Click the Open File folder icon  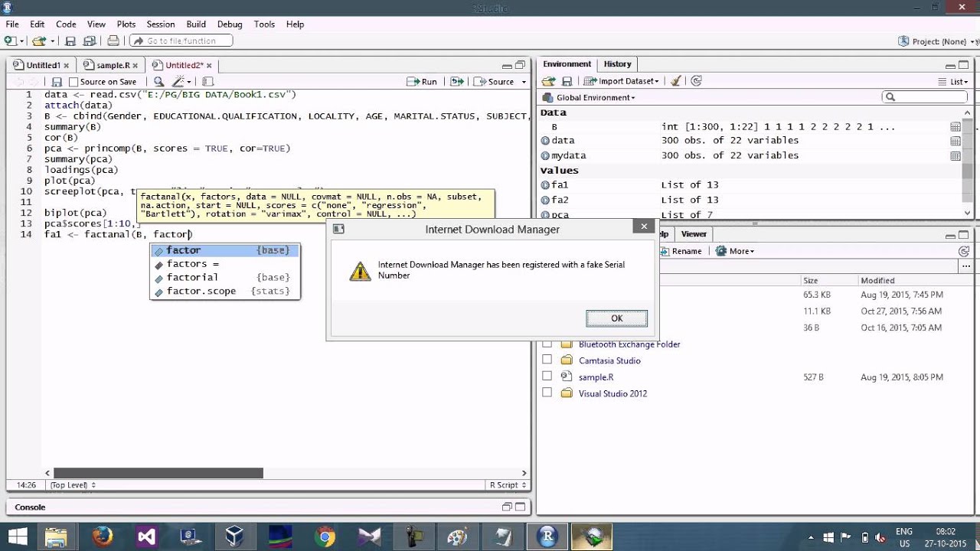coord(38,41)
